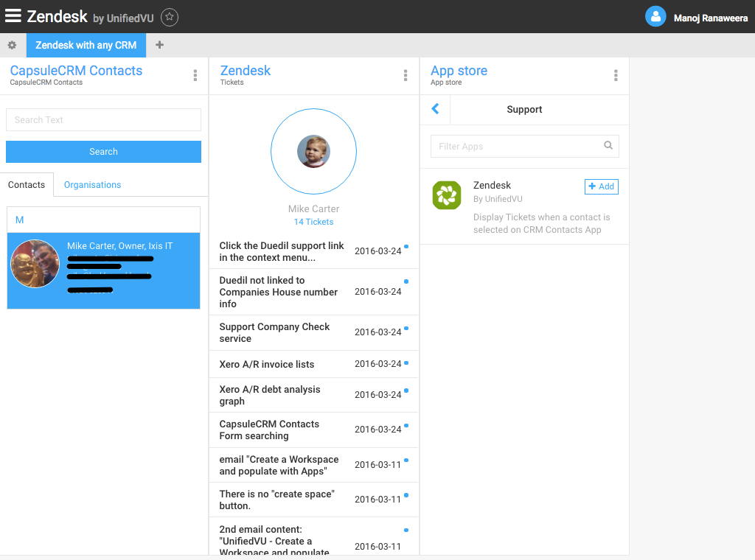
Task: Select the Contacts tab
Action: tap(27, 185)
